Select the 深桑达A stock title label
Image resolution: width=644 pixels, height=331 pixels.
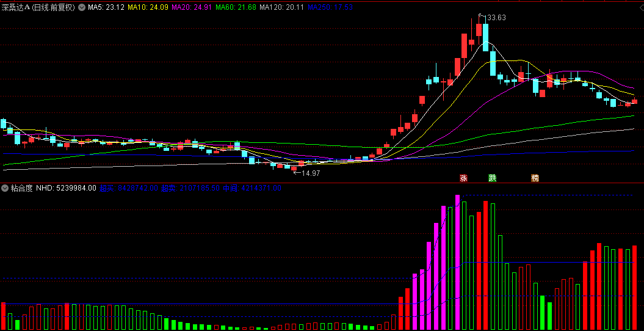[38, 7]
